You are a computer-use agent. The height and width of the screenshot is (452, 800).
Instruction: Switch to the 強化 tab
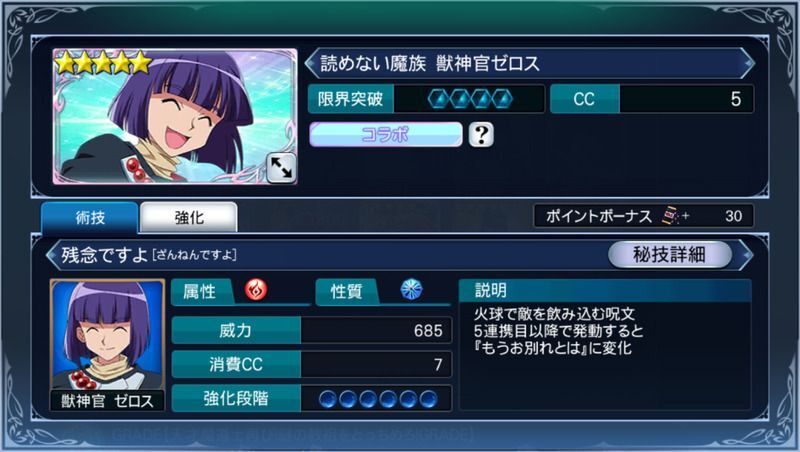(x=189, y=217)
